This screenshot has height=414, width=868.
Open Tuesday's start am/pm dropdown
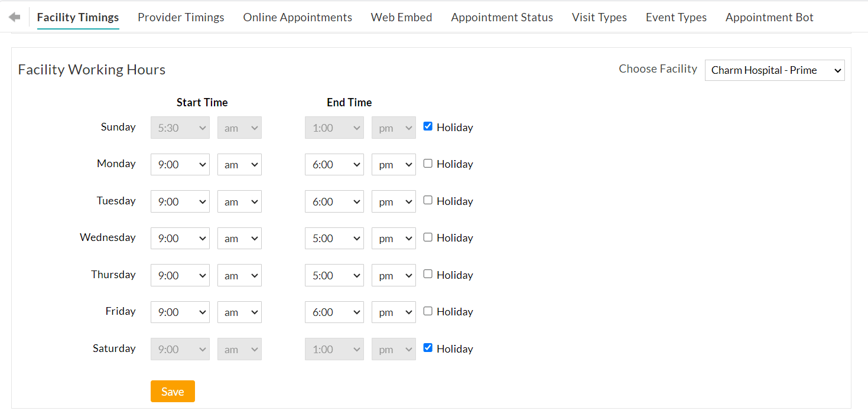tap(239, 201)
